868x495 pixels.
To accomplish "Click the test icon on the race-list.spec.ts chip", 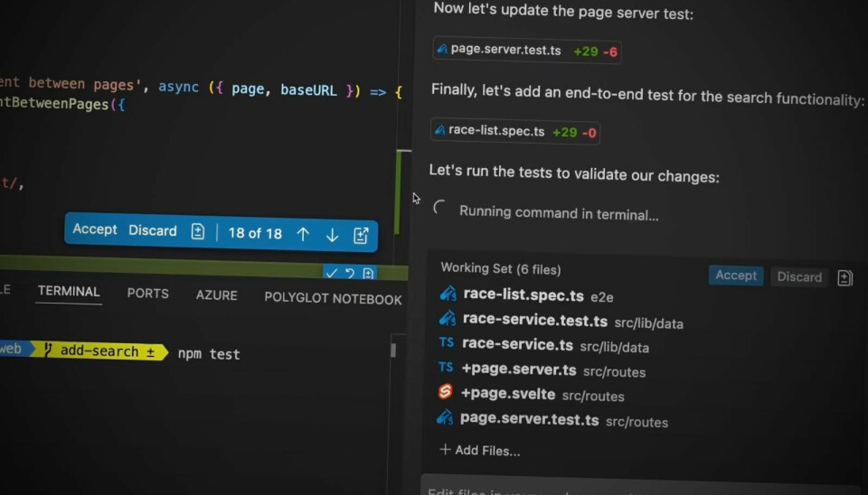I will (x=440, y=130).
